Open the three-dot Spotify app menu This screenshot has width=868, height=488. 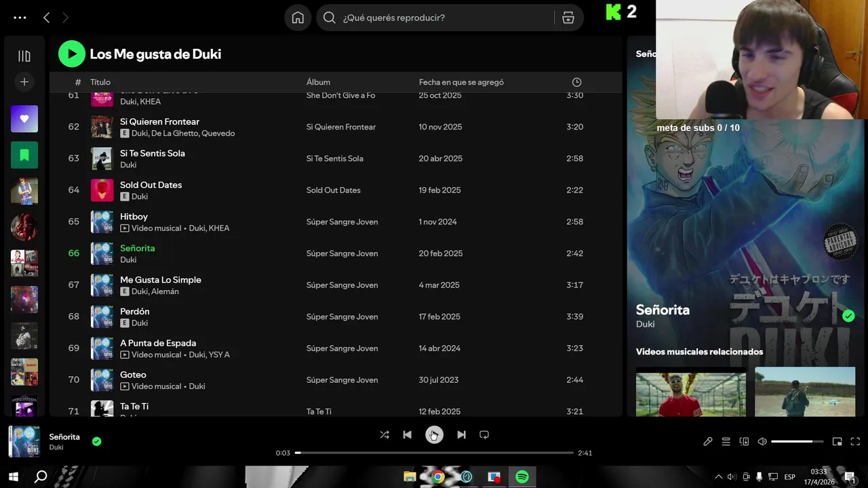tap(20, 18)
